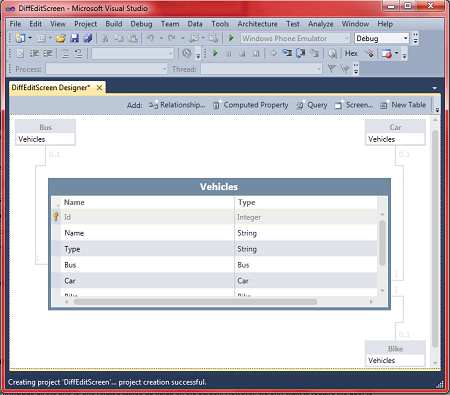The width and height of the screenshot is (450, 395).
Task: Click the Undo arrow icon
Action: point(150,38)
